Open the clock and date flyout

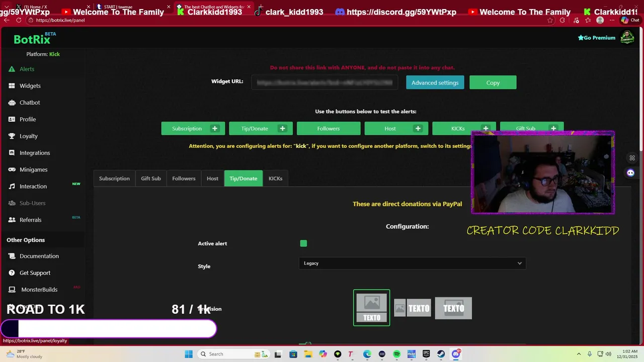click(627, 354)
